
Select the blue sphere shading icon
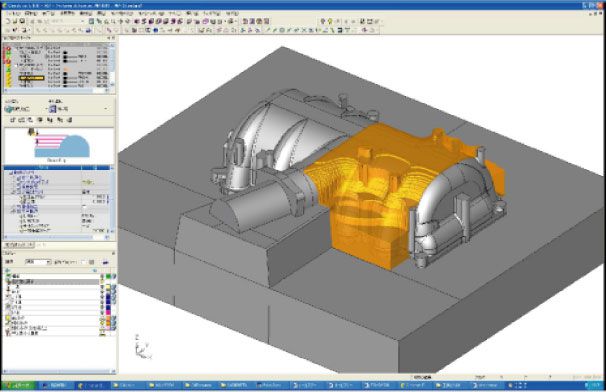[156, 30]
